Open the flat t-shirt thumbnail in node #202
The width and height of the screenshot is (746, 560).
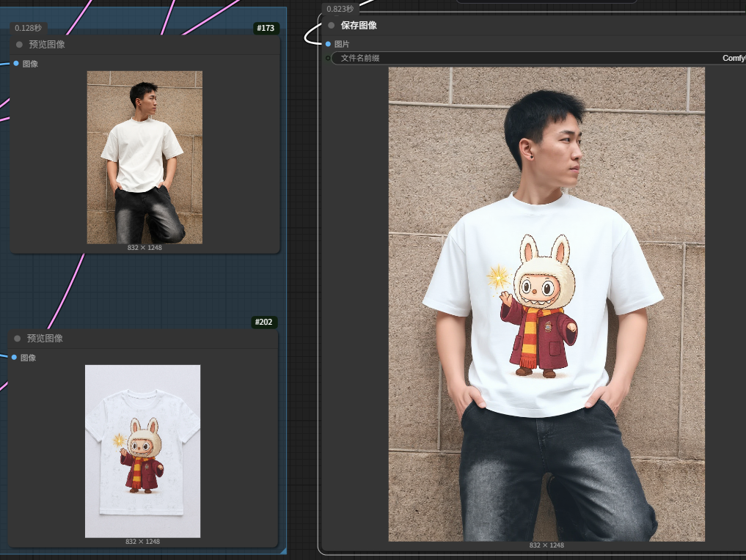pos(143,451)
